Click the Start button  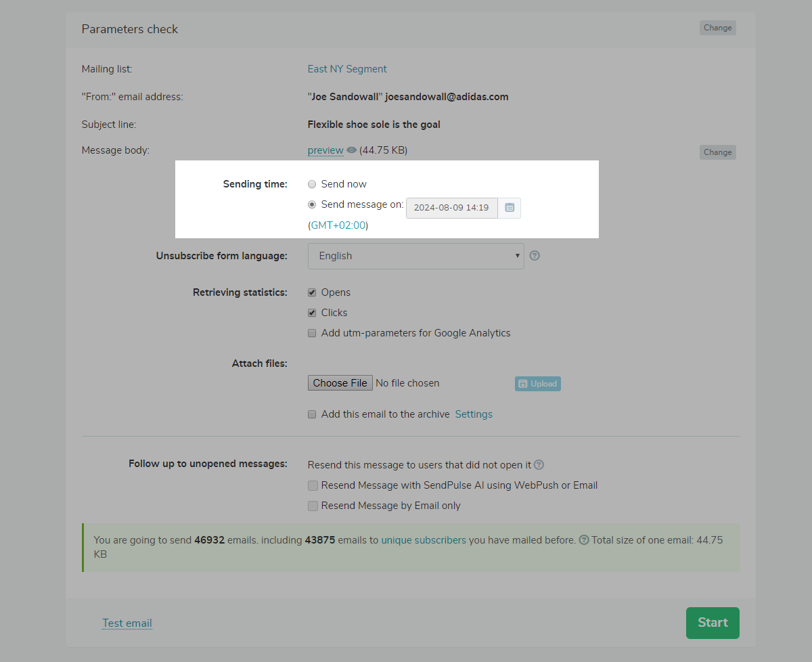(x=713, y=623)
